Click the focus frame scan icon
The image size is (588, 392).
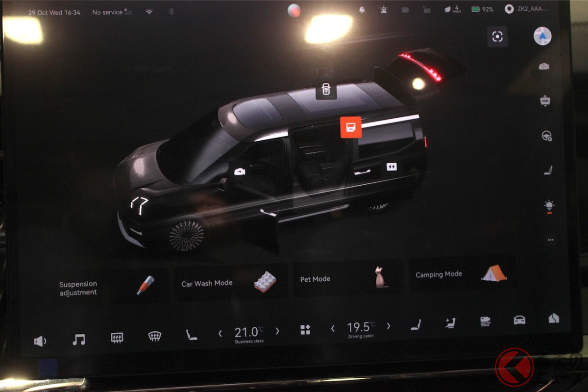[x=497, y=37]
